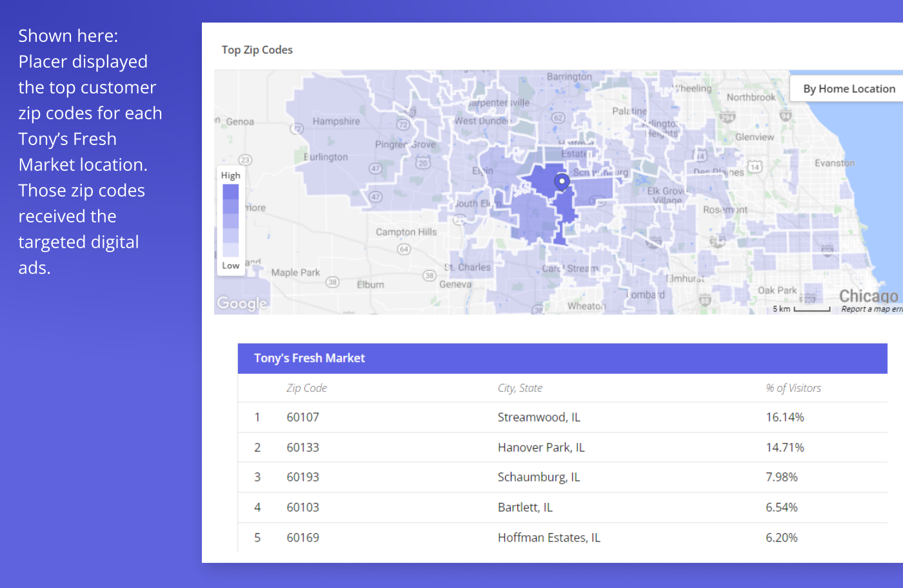
Task: Click the Chicago label on map
Action: [x=868, y=296]
